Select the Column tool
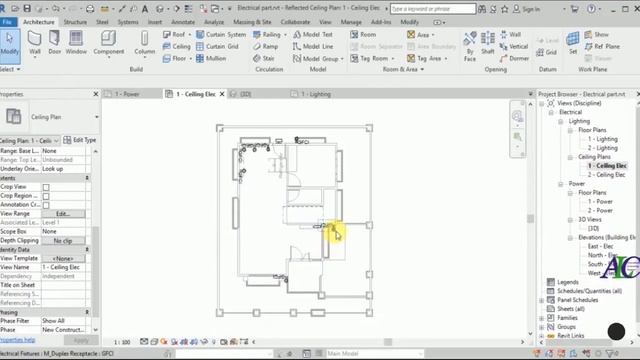 tap(144, 43)
